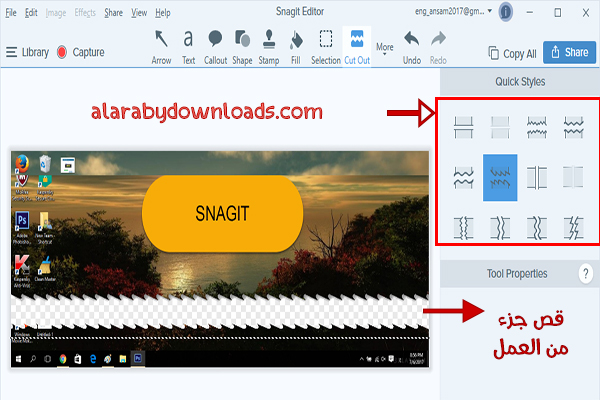This screenshot has width=600, height=400.
Task: Undo the last edit
Action: click(x=412, y=47)
